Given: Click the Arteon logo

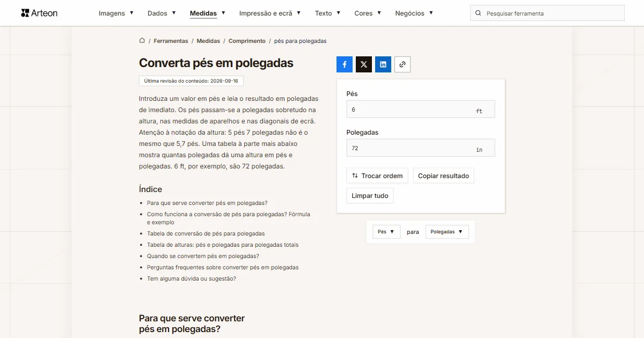Looking at the screenshot, I should 39,13.
